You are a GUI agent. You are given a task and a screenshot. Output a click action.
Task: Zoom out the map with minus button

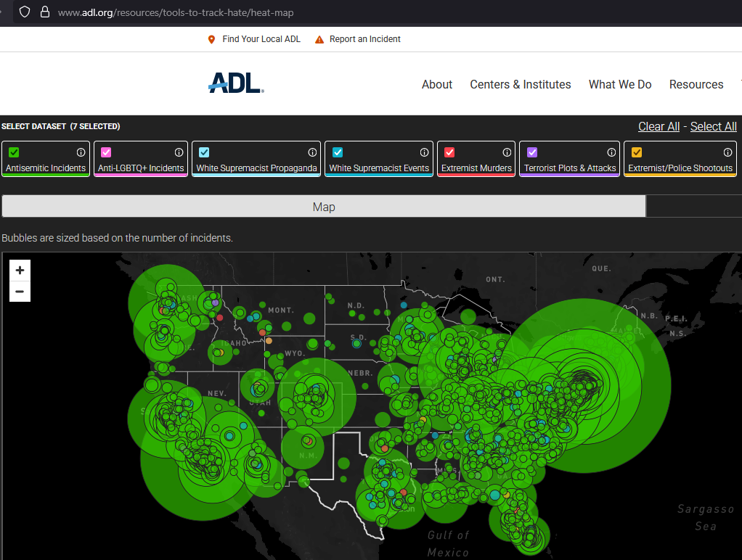coord(20,292)
